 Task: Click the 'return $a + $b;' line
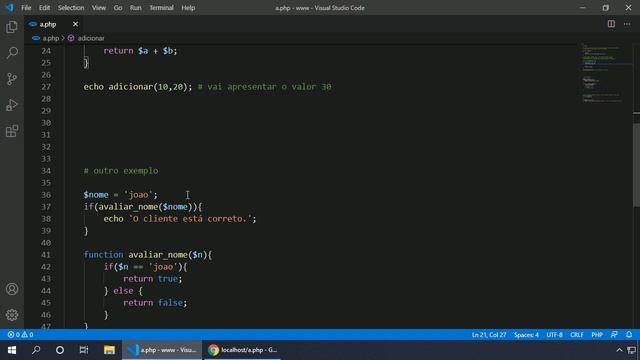pos(140,51)
